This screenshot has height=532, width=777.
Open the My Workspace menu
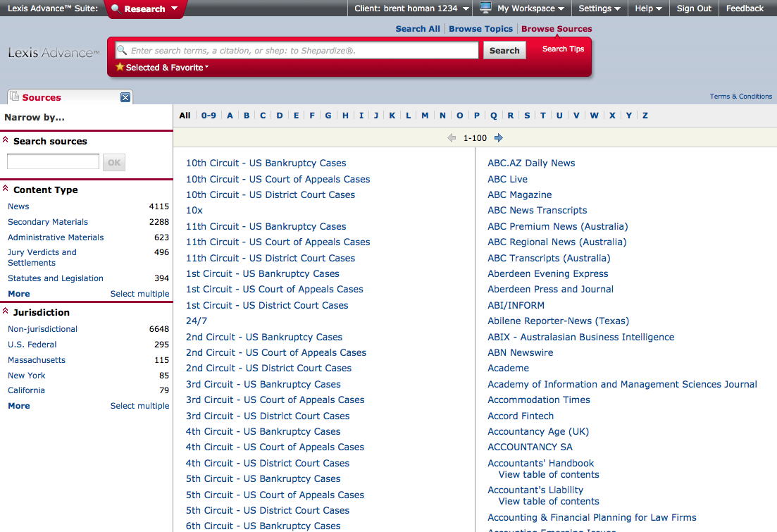click(530, 8)
